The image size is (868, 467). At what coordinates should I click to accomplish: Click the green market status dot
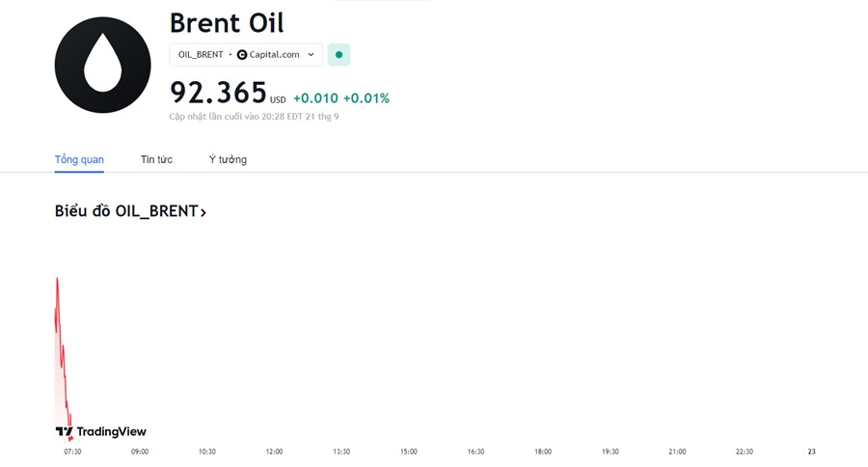[x=339, y=55]
